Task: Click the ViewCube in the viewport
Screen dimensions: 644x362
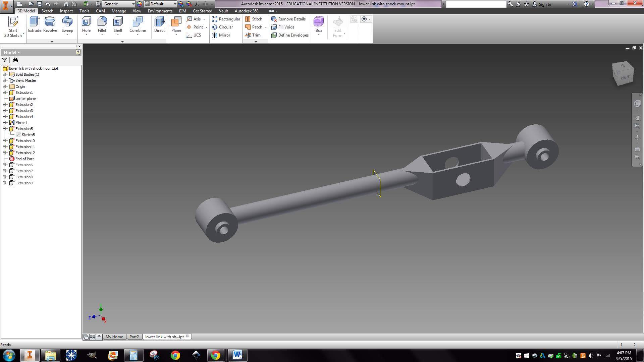Action: click(623, 73)
